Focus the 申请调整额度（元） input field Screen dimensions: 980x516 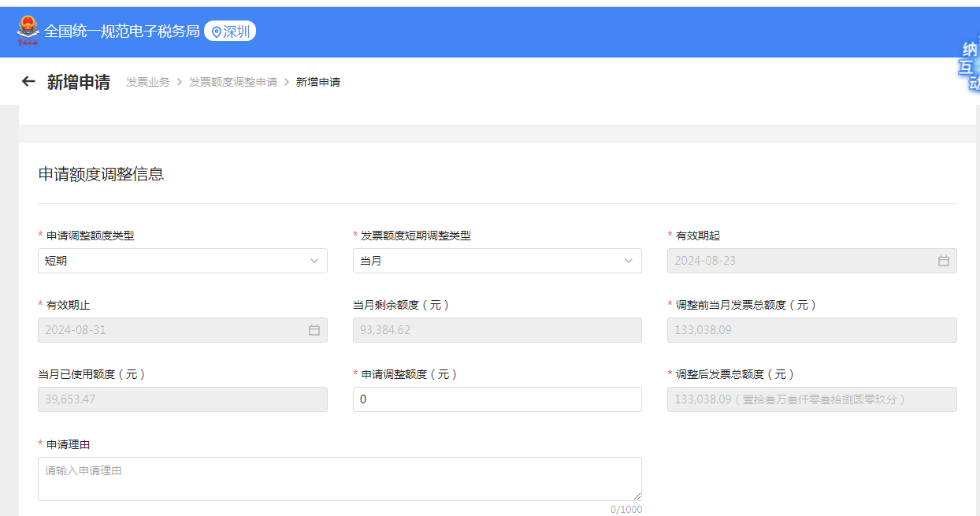(496, 399)
